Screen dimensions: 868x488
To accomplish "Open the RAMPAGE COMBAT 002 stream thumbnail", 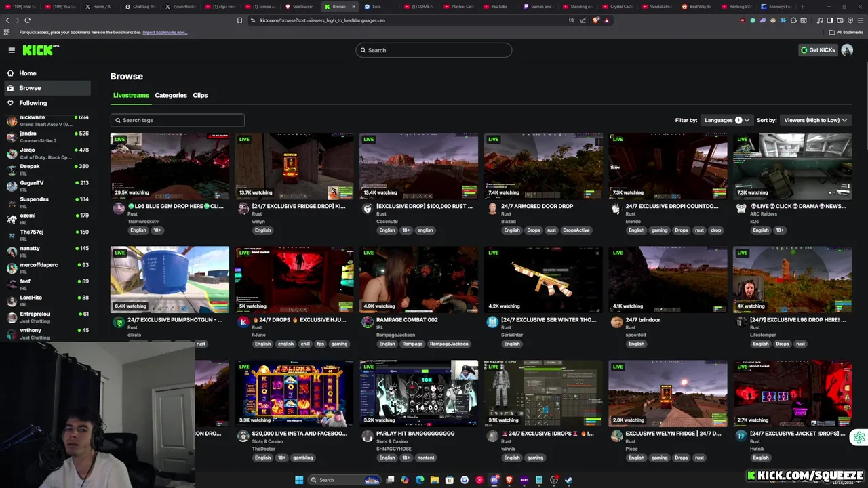I will (x=419, y=280).
